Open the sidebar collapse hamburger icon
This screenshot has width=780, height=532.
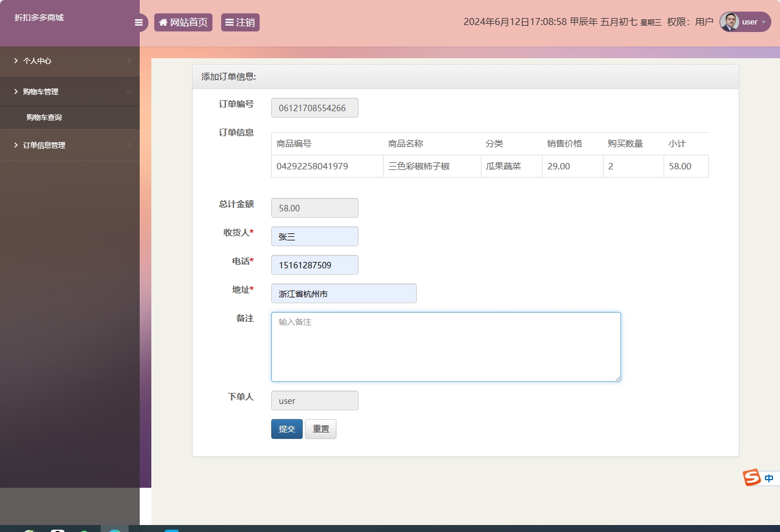pyautogui.click(x=139, y=22)
